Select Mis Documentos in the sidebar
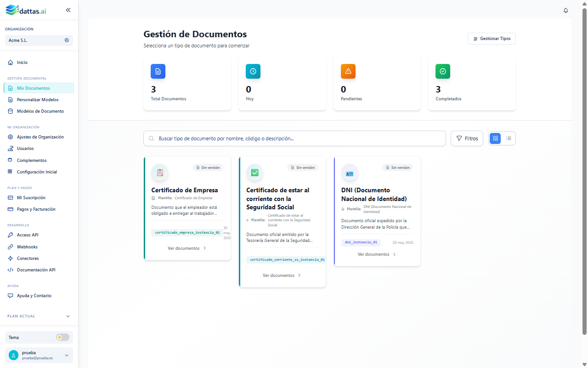Image resolution: width=588 pixels, height=368 pixels. (x=39, y=88)
